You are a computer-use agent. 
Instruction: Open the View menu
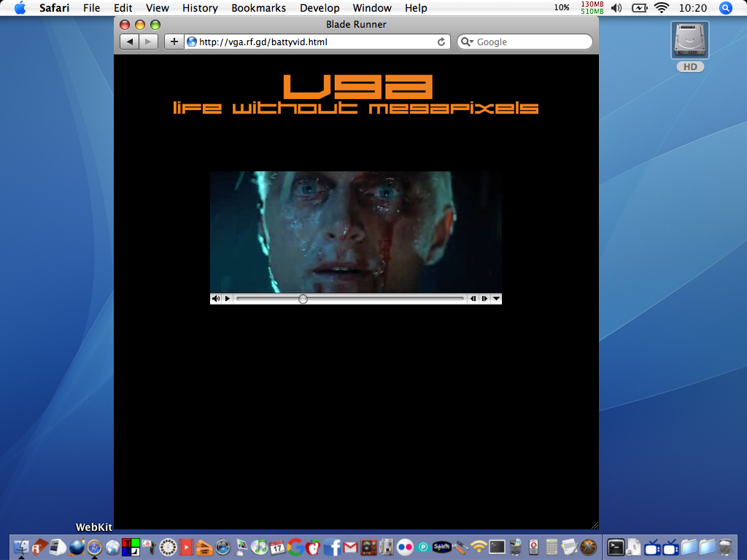pos(158,8)
